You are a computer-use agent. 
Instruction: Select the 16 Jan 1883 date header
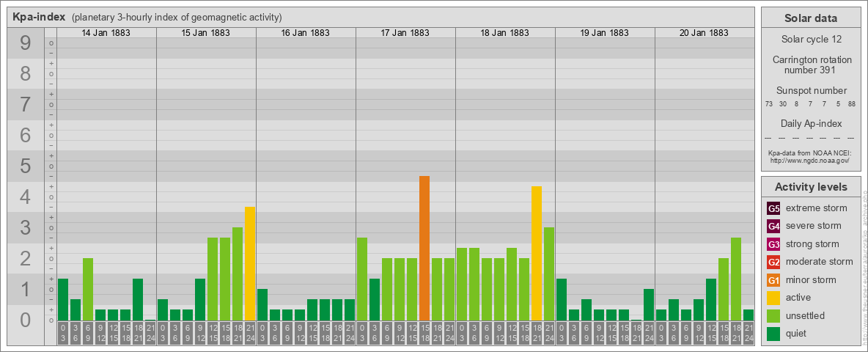(306, 33)
